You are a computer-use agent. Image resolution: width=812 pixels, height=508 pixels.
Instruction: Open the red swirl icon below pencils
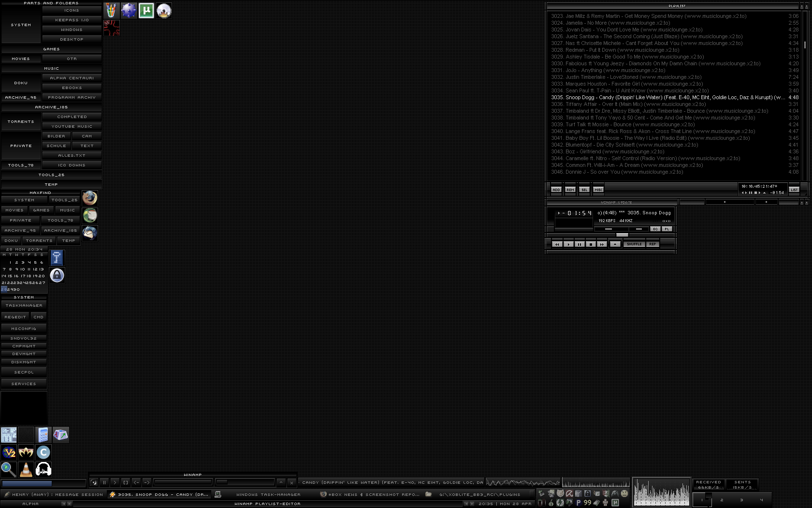click(111, 28)
